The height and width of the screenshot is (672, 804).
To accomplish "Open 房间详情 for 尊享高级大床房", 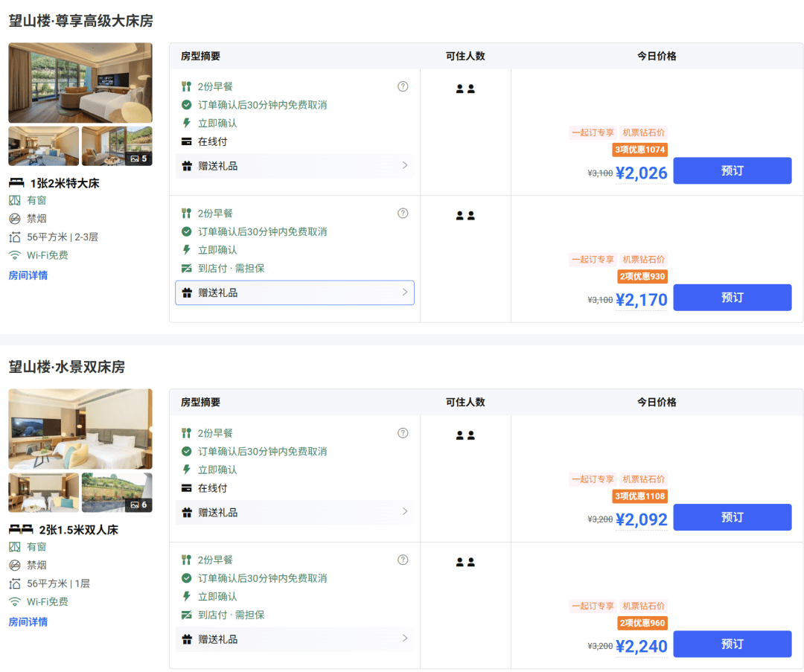I will 28,276.
